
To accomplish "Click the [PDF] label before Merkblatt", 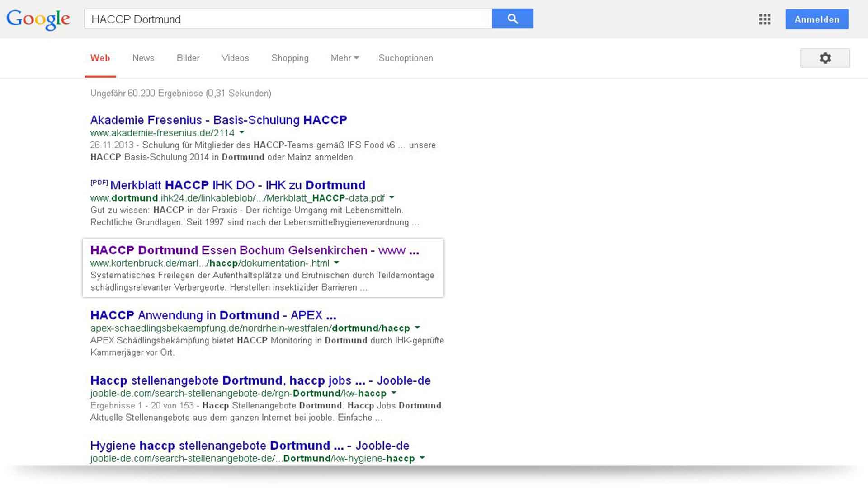I will click(99, 183).
